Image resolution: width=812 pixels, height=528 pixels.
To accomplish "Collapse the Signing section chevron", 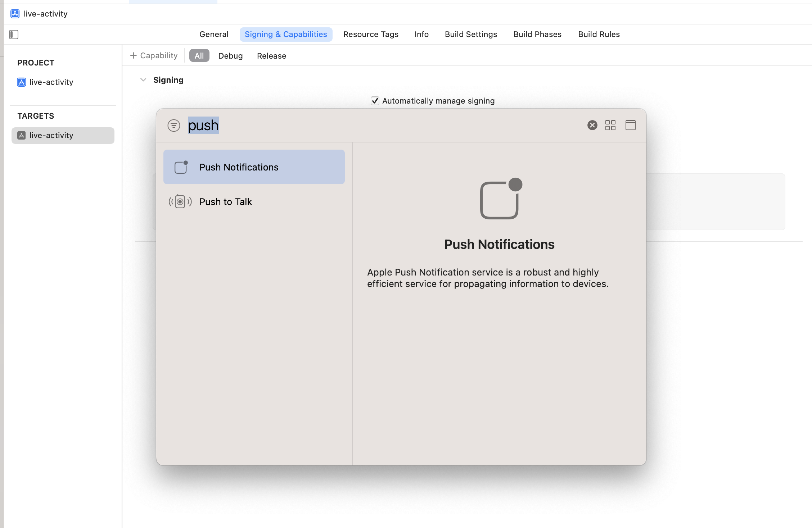I will tap(143, 80).
